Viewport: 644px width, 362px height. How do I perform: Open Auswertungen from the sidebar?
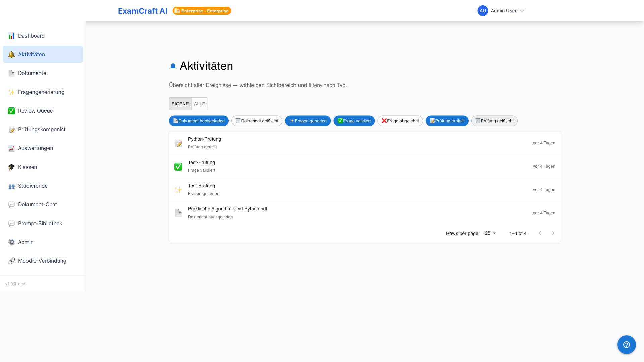[x=43, y=148]
